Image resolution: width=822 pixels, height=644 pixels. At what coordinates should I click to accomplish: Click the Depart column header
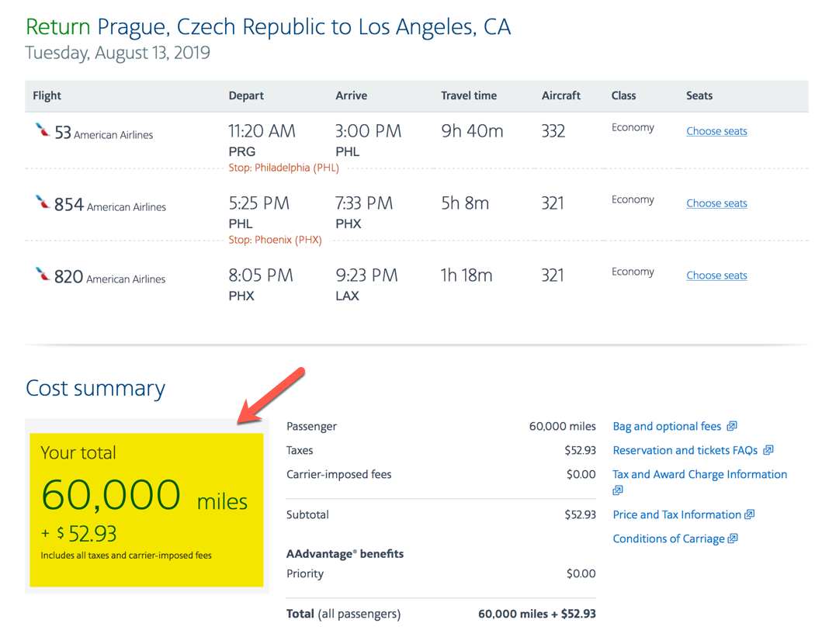click(x=246, y=96)
